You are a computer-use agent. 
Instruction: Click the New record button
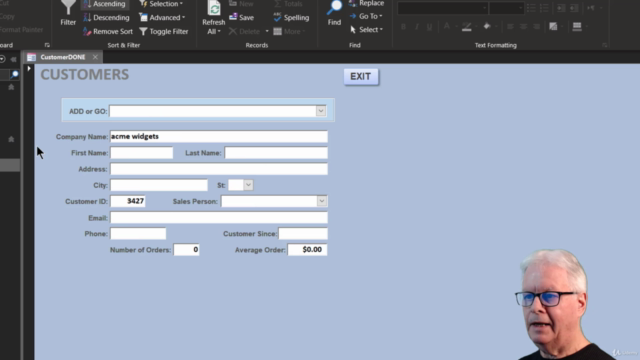click(x=241, y=4)
